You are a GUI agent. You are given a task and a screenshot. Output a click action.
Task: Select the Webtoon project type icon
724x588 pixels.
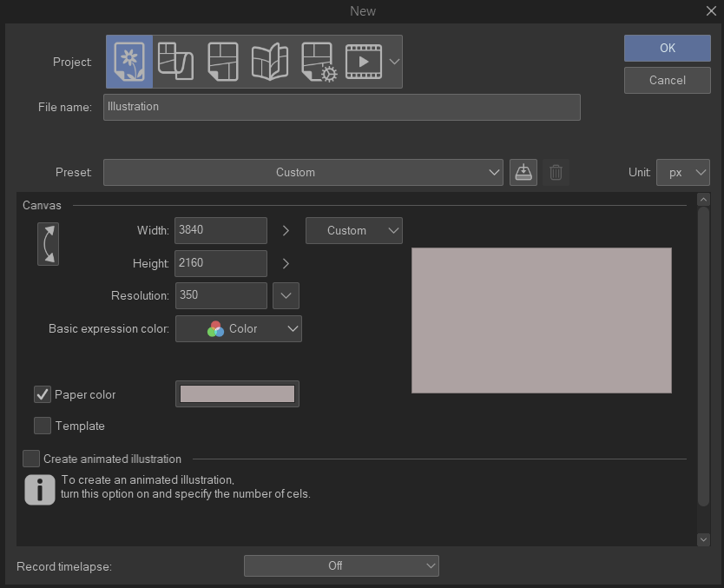click(175, 62)
